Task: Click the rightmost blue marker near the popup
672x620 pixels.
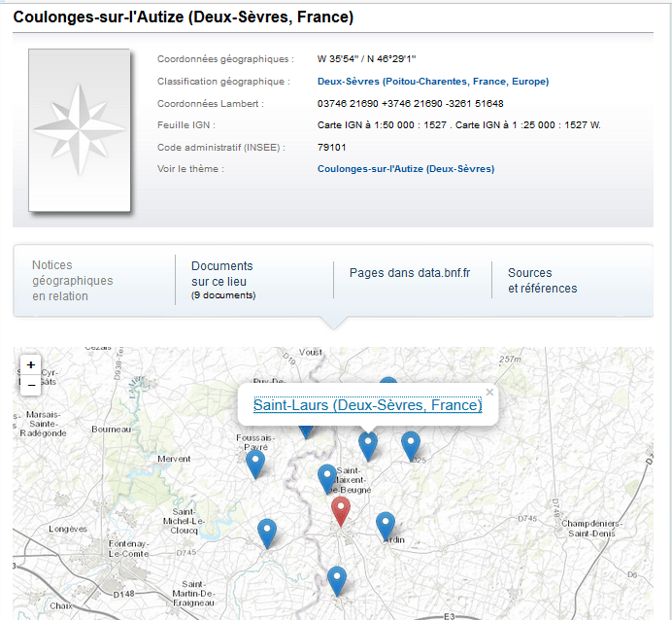Action: coord(411,444)
